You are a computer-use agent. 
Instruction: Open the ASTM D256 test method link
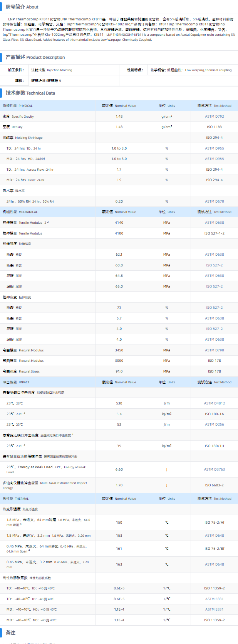tap(214, 424)
